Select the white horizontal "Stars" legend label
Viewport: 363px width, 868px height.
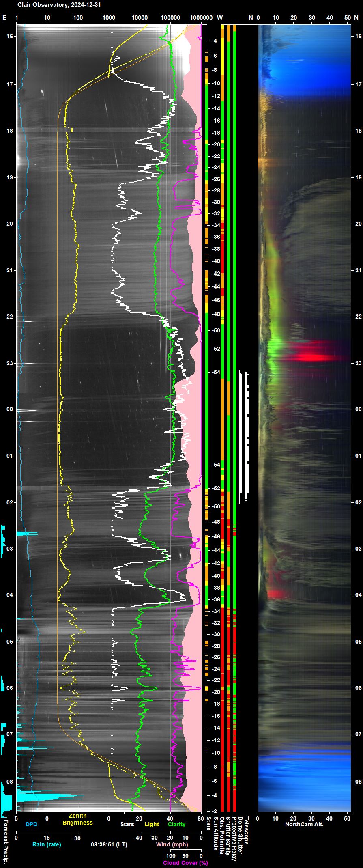point(127,824)
